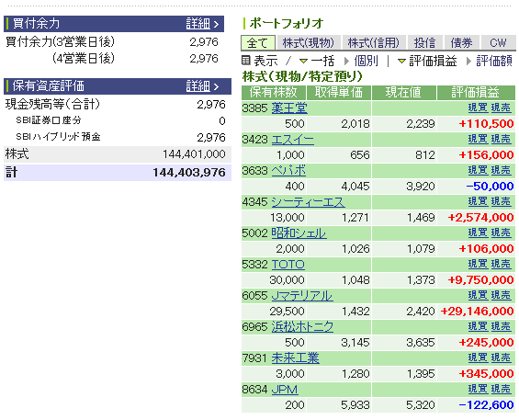
Task: Click SBI証券口座分 label
Action: tap(49, 120)
